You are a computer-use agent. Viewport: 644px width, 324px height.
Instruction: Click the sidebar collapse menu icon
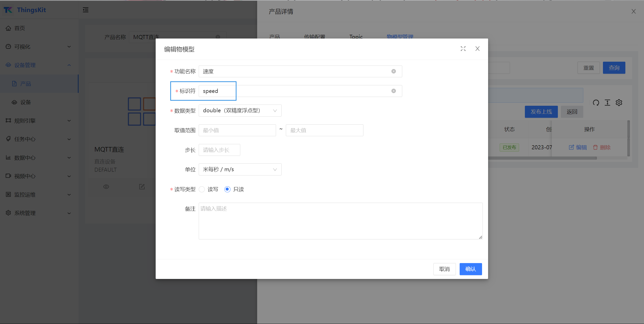86,10
